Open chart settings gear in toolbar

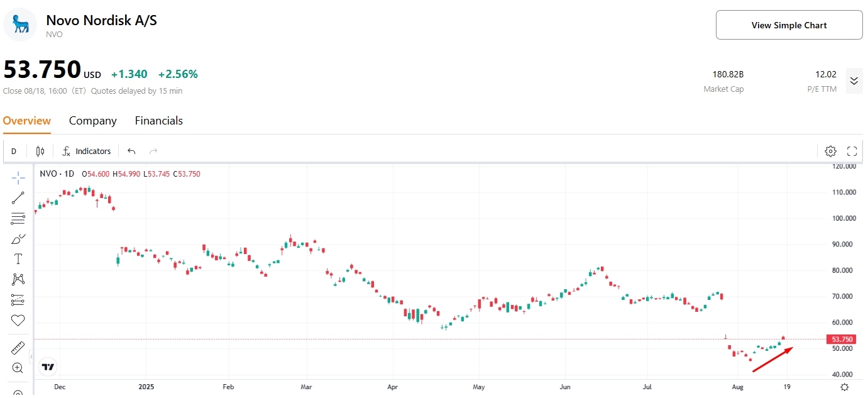(x=830, y=151)
